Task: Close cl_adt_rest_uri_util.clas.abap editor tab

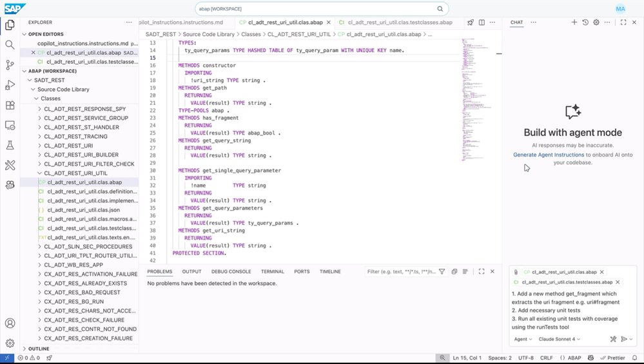Action: tap(329, 23)
